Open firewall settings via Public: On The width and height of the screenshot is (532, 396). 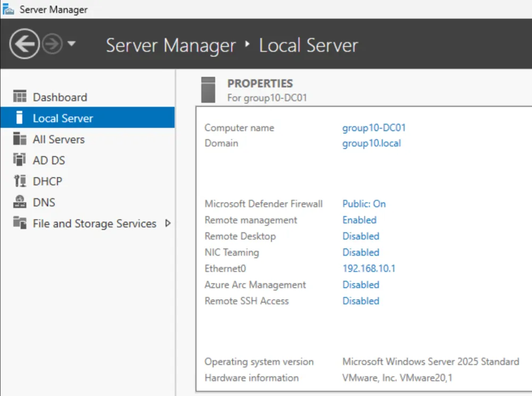point(364,204)
